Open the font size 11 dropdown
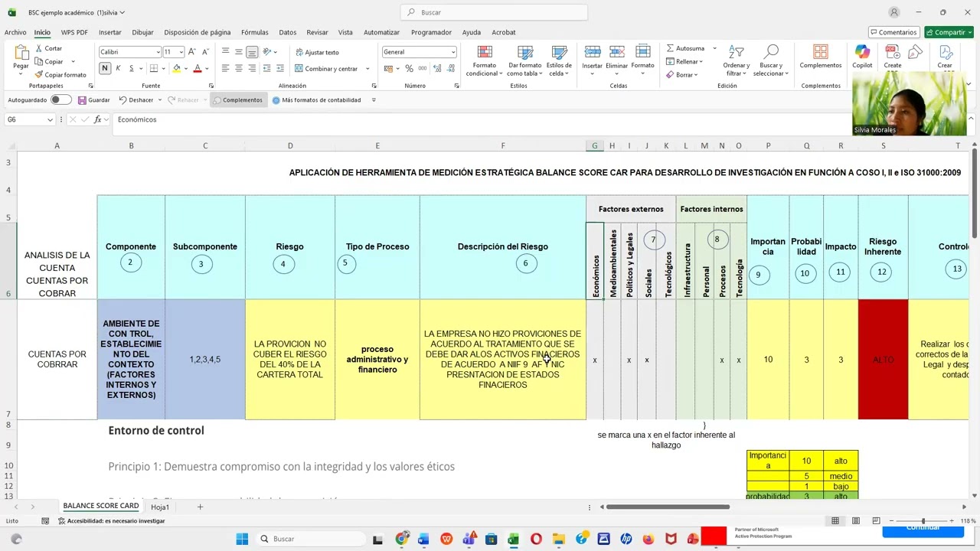This screenshot has height=551, width=980. pos(181,52)
